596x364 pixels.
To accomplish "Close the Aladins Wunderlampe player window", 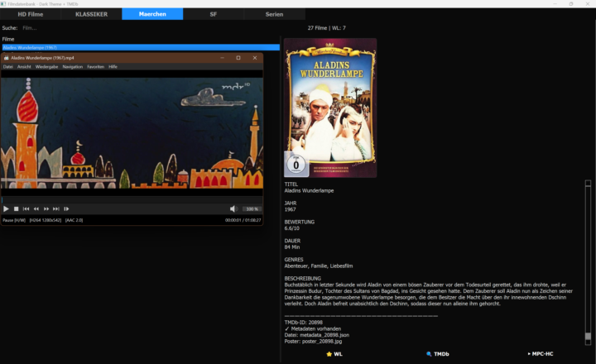I will tap(255, 58).
